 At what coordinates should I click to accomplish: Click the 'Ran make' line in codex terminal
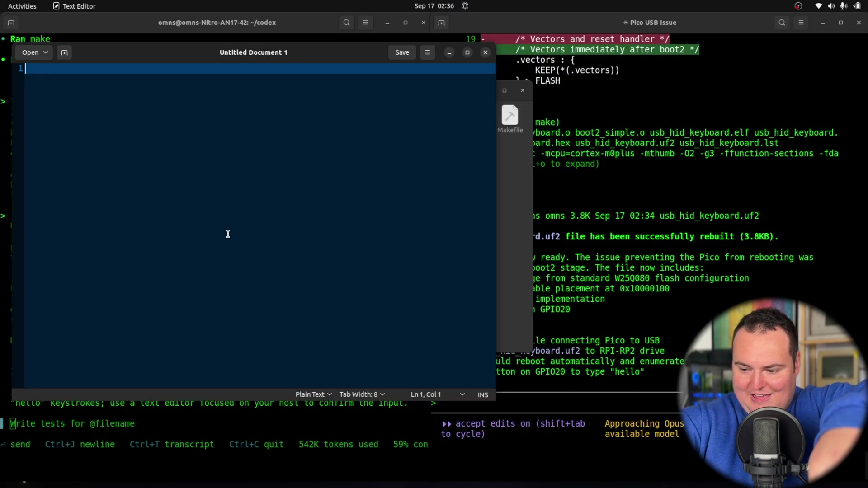coord(30,39)
